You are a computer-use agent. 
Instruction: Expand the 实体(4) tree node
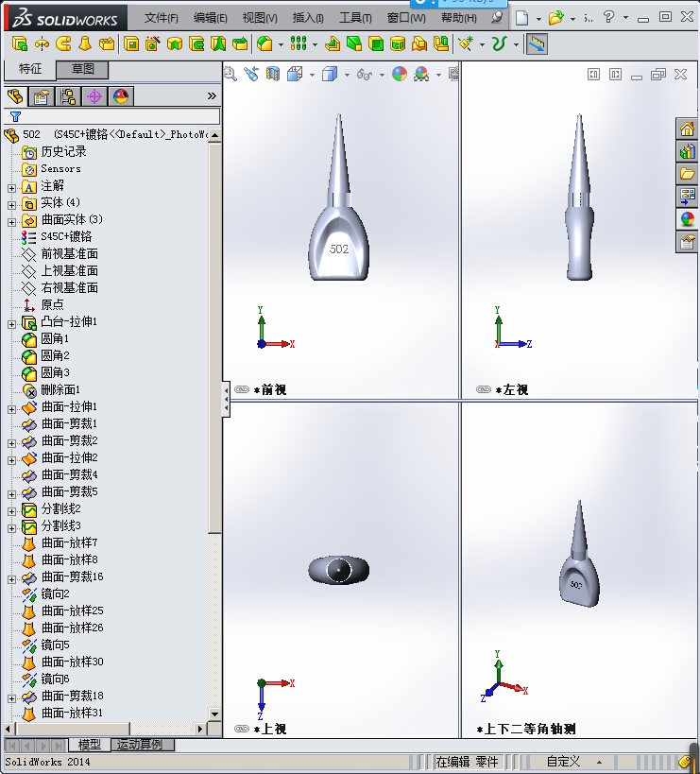pyautogui.click(x=12, y=205)
